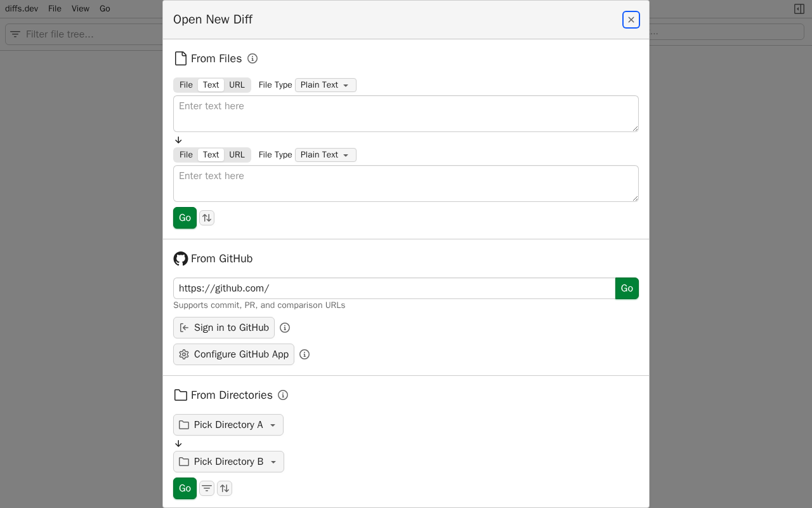Image resolution: width=812 pixels, height=508 pixels.
Task: Open first File Type Plain Text dropdown
Action: coord(325,85)
